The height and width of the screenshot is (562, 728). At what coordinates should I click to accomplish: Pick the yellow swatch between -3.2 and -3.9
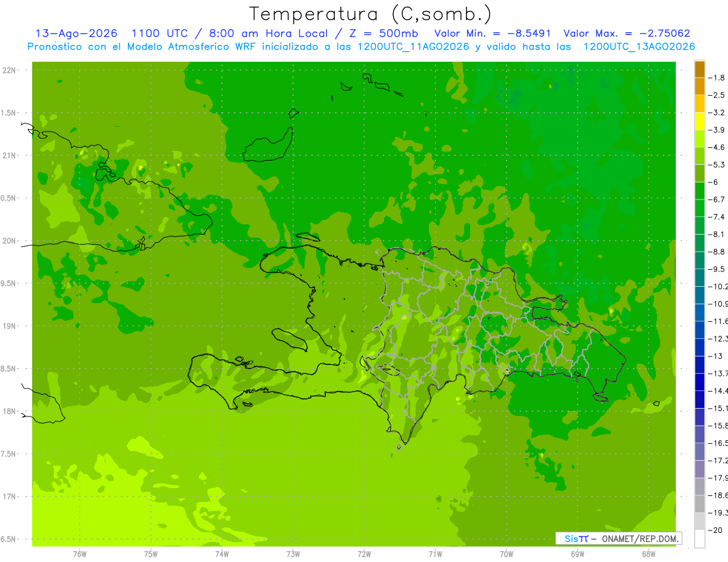pyautogui.click(x=699, y=121)
